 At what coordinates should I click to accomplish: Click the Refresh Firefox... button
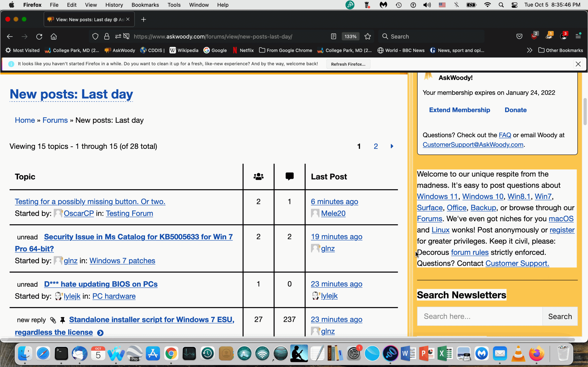click(348, 64)
